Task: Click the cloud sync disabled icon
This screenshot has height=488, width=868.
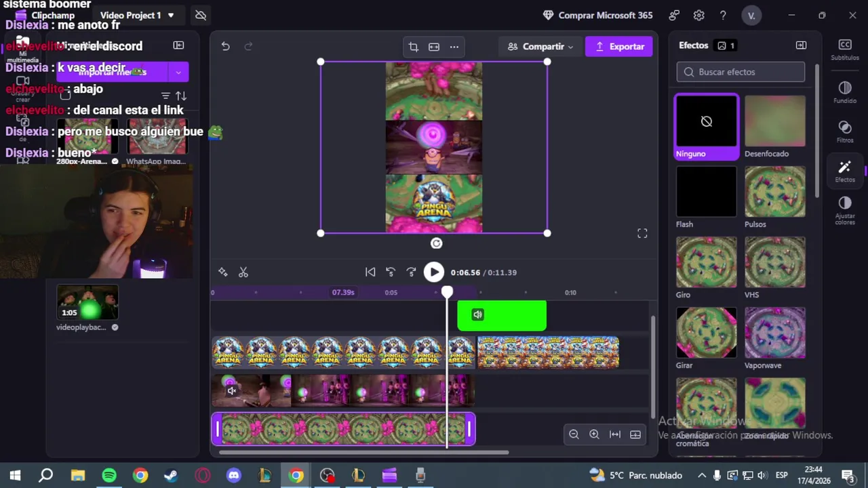Action: tap(201, 15)
